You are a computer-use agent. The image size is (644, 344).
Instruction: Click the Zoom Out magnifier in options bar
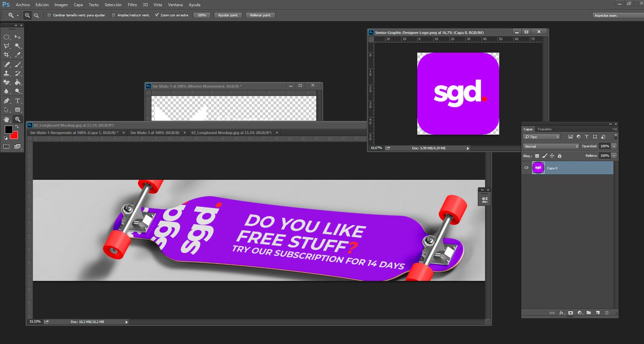click(36, 15)
